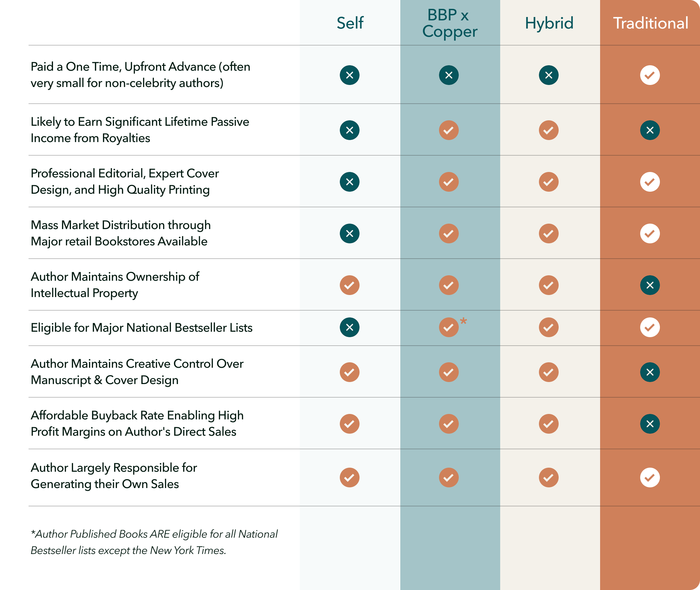700x590 pixels.
Task: Click Hybrid checkmark for Professional Editorial row
Action: [x=548, y=182]
